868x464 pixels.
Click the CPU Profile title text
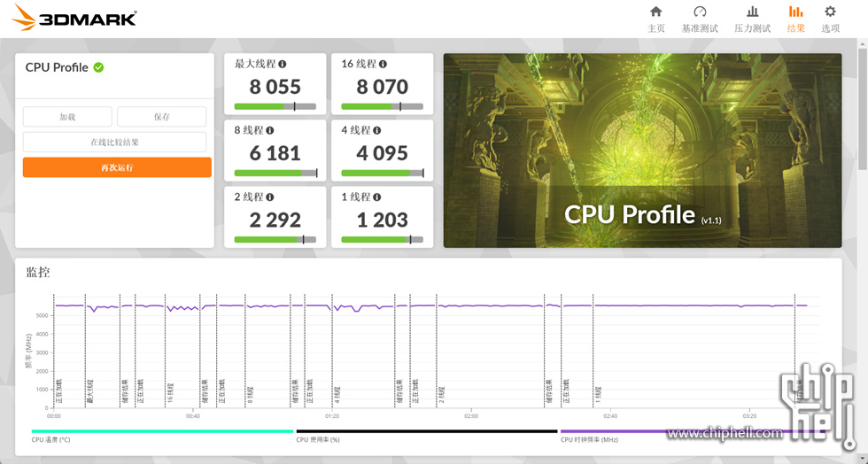57,67
